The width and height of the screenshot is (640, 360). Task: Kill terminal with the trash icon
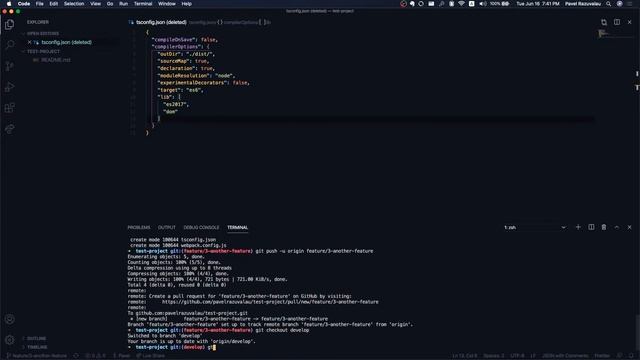point(604,227)
